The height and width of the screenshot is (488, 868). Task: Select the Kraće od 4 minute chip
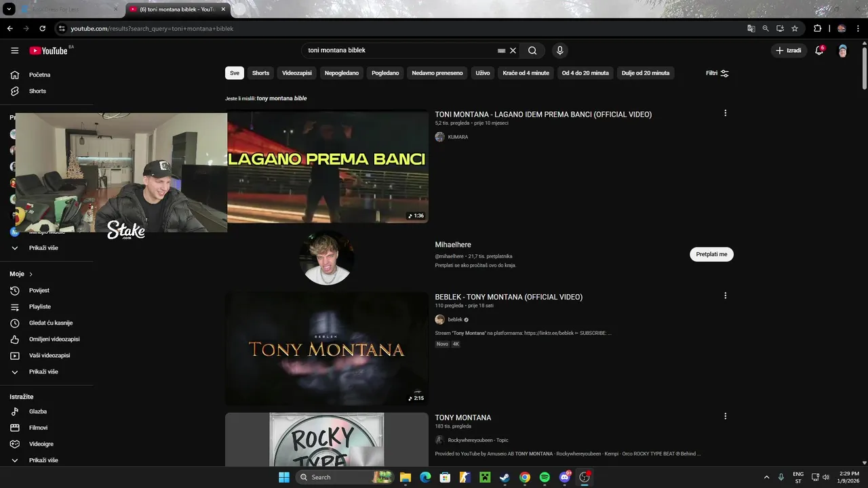coord(526,73)
